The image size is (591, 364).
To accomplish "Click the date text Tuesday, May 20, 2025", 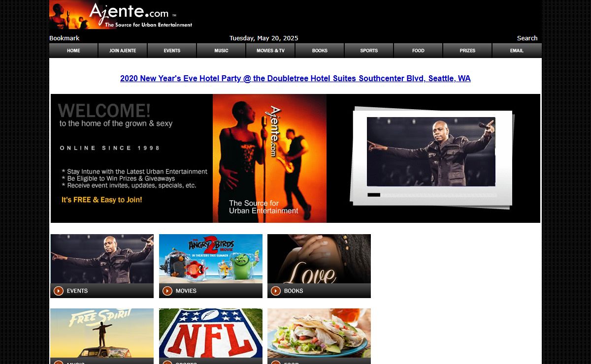I will click(264, 38).
